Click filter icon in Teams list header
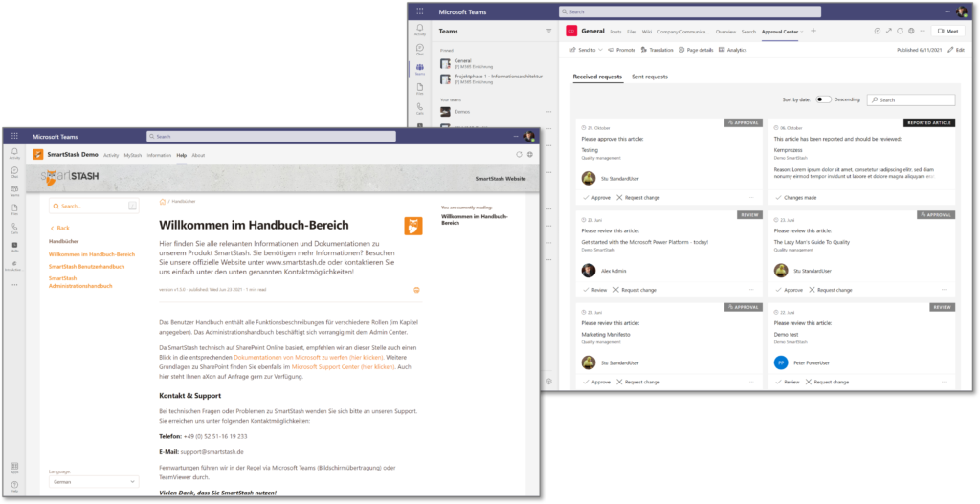 point(548,31)
